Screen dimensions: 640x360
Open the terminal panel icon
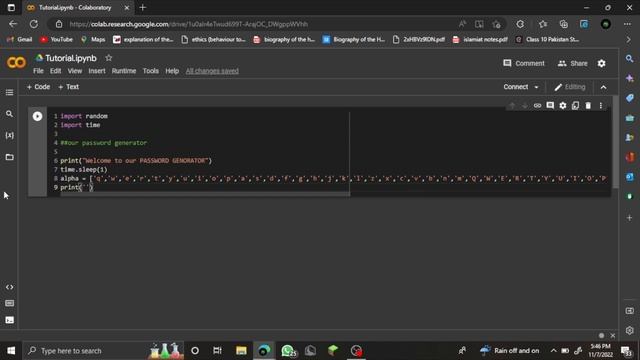pos(9,320)
